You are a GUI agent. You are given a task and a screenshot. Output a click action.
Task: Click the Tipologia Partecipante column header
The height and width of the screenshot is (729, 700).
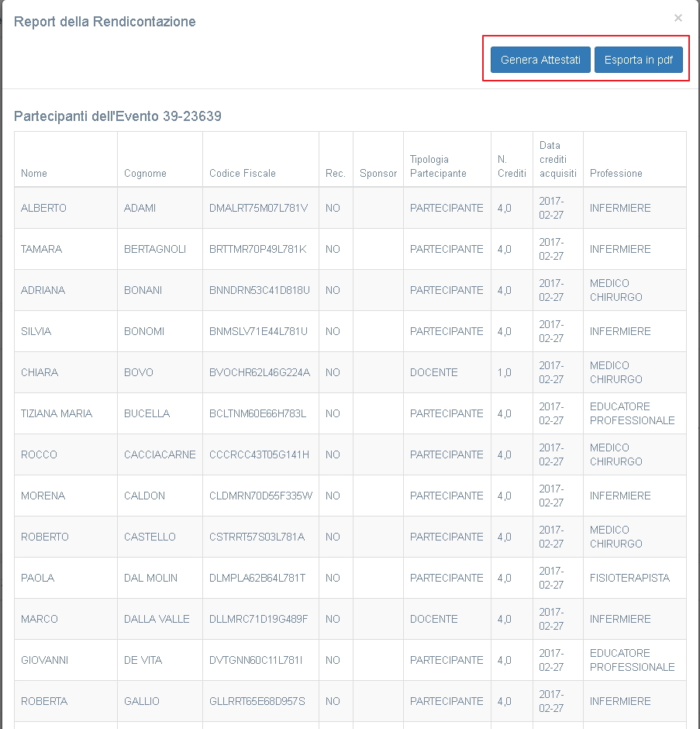point(438,166)
